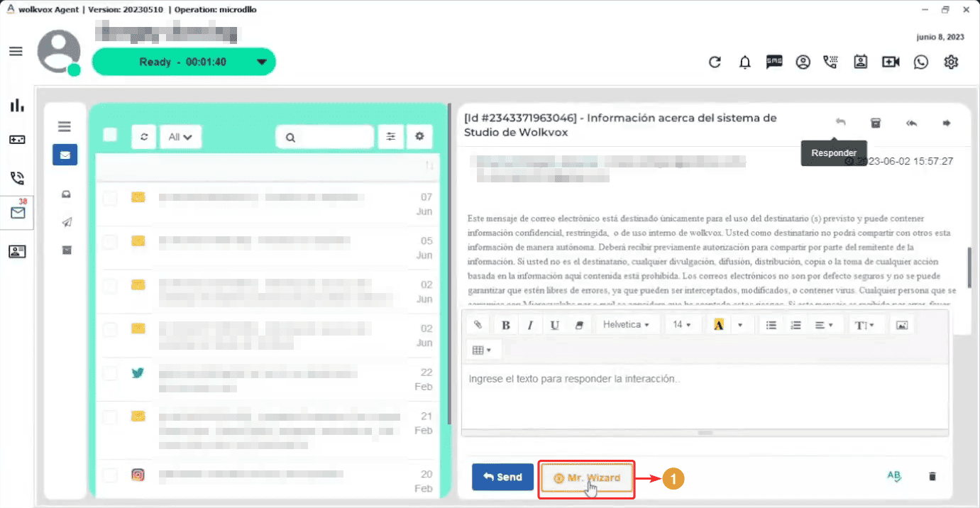Open the main hamburger menu beside the avatar
Viewport: 980px width, 508px height.
pos(16,52)
